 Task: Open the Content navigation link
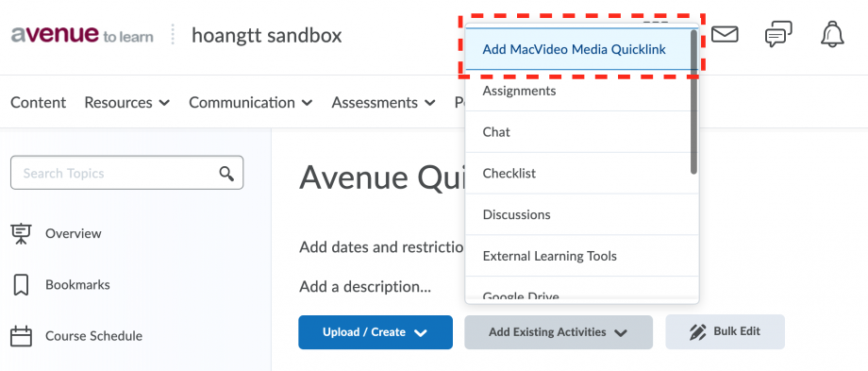[x=38, y=103]
